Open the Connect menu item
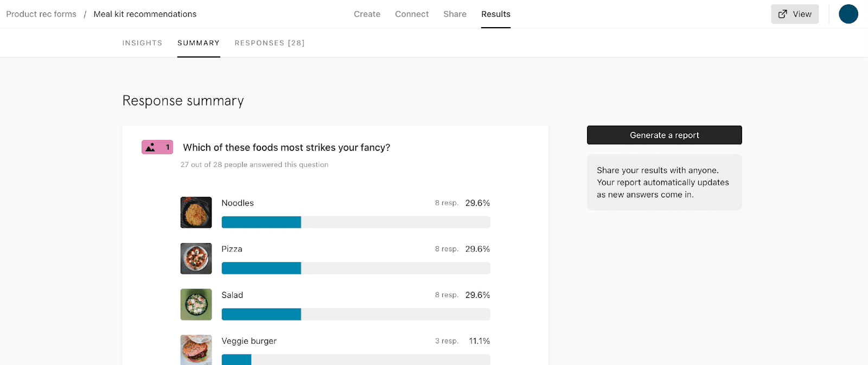Screen dimensions: 868x365 (x=412, y=14)
